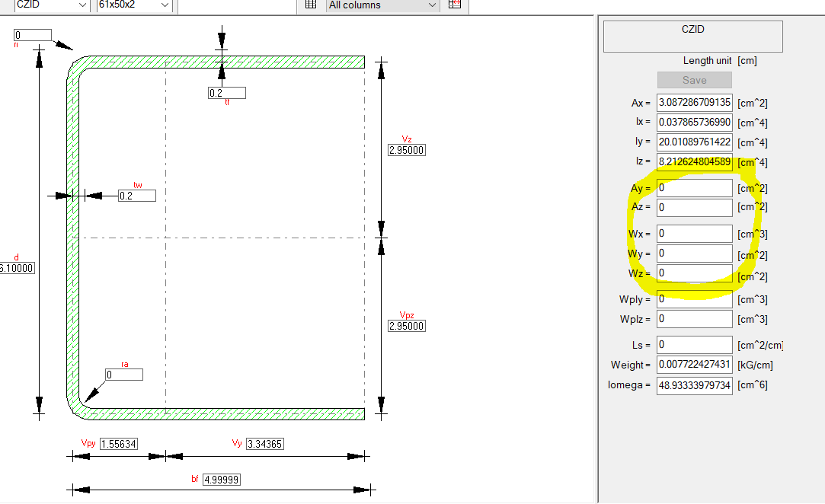
Task: Click the Ay zero input field
Action: (694, 187)
